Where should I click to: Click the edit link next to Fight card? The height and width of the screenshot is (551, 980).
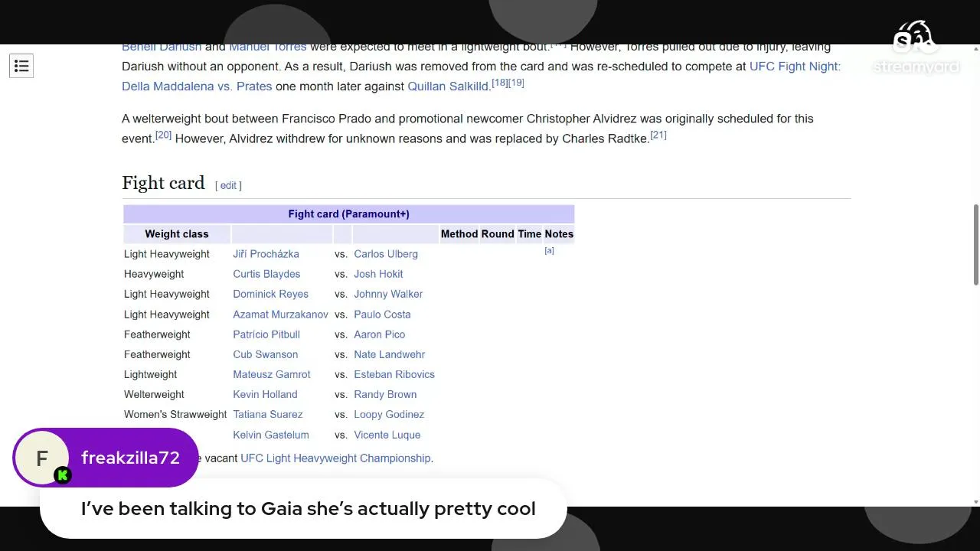pos(228,185)
